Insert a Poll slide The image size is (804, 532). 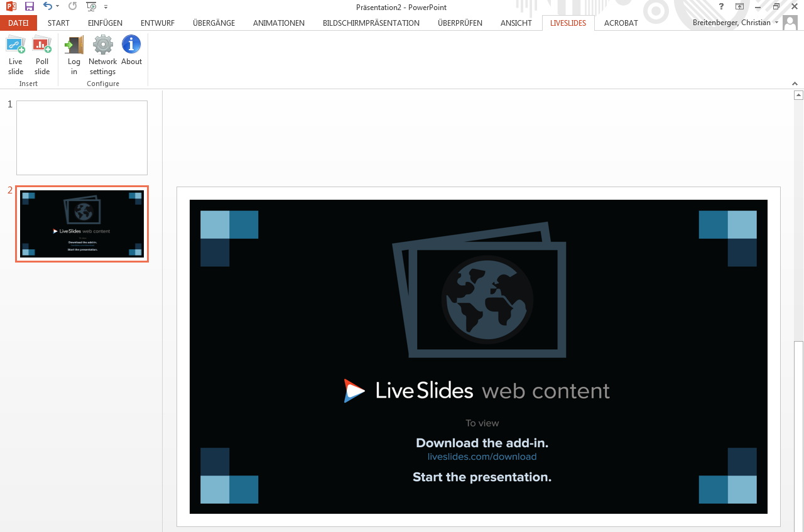(42, 56)
